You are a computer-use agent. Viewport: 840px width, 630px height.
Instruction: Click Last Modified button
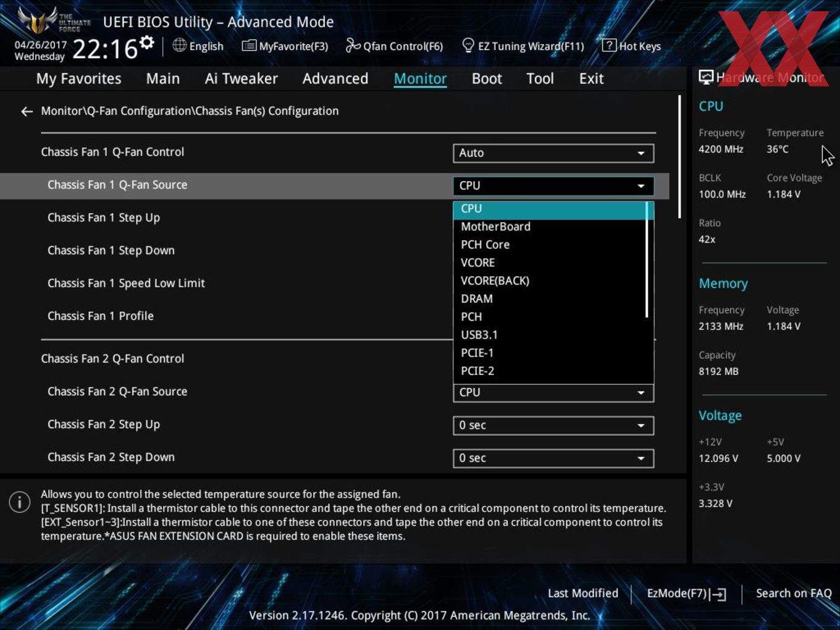(x=583, y=593)
